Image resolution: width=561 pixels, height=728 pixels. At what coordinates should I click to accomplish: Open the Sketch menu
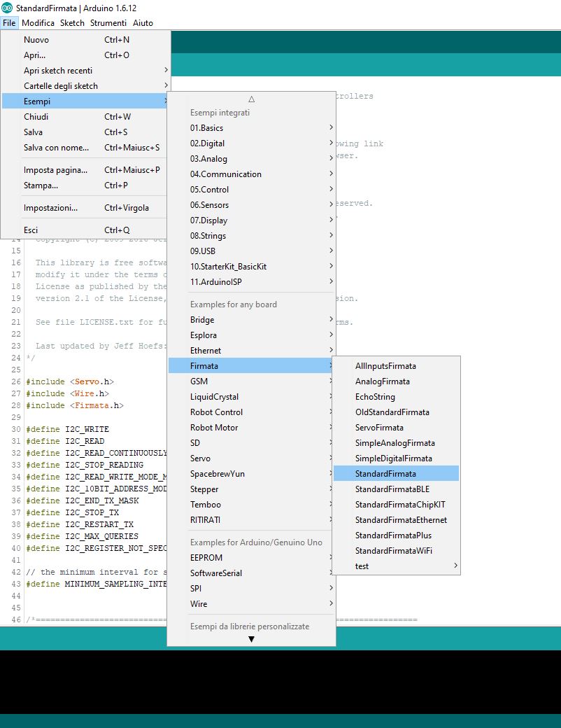pos(72,22)
